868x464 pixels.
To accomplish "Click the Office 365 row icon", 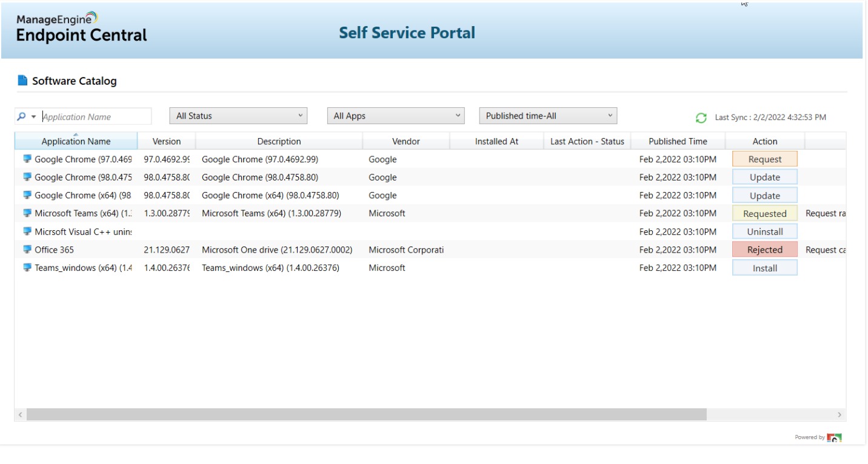I will pos(27,250).
